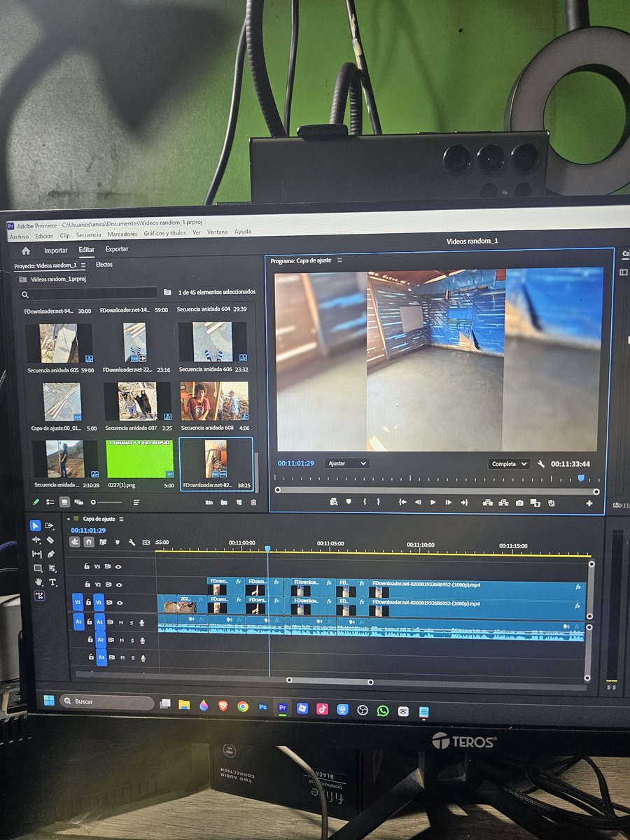This screenshot has width=630, height=840.
Task: Switch to the Importar workspace
Action: pyautogui.click(x=56, y=250)
